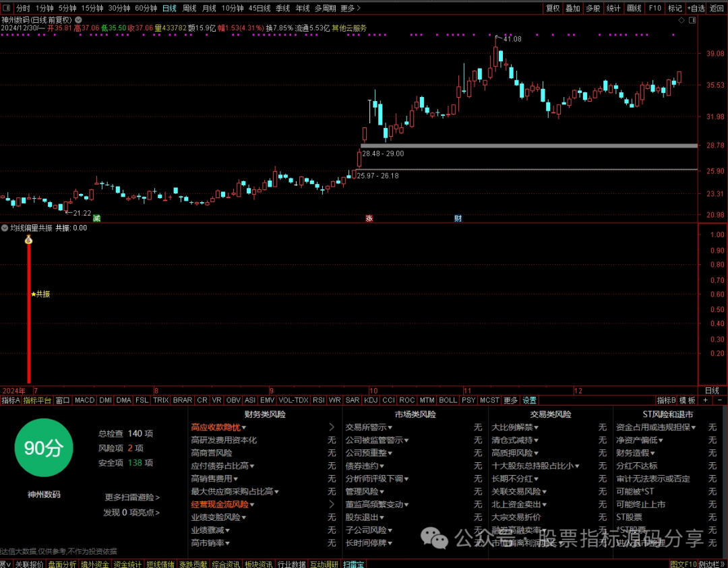The width and height of the screenshot is (728, 568).
Task: Select BOLL indicator
Action: (x=448, y=400)
